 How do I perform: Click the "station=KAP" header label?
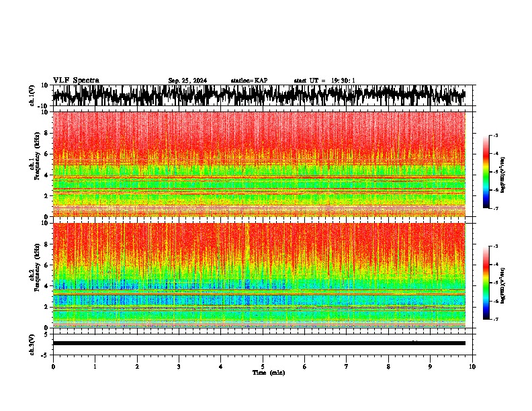[x=249, y=81]
